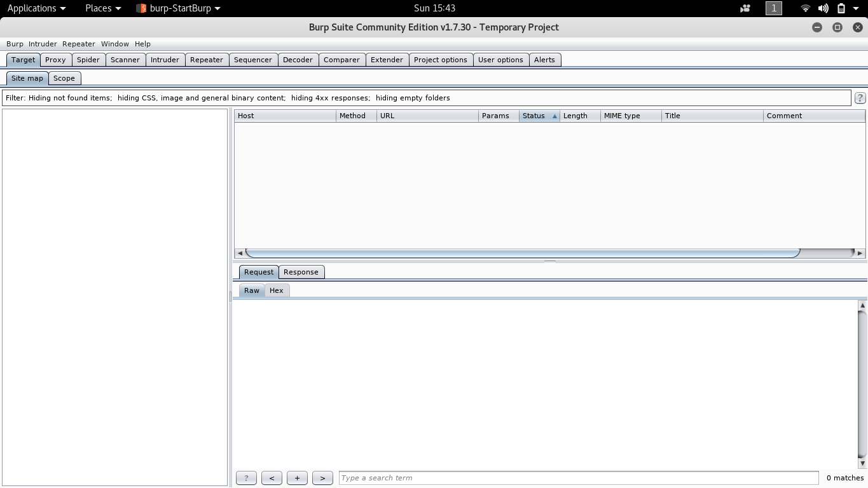868x488 pixels.
Task: Switch to the Hex view tab
Action: click(277, 290)
